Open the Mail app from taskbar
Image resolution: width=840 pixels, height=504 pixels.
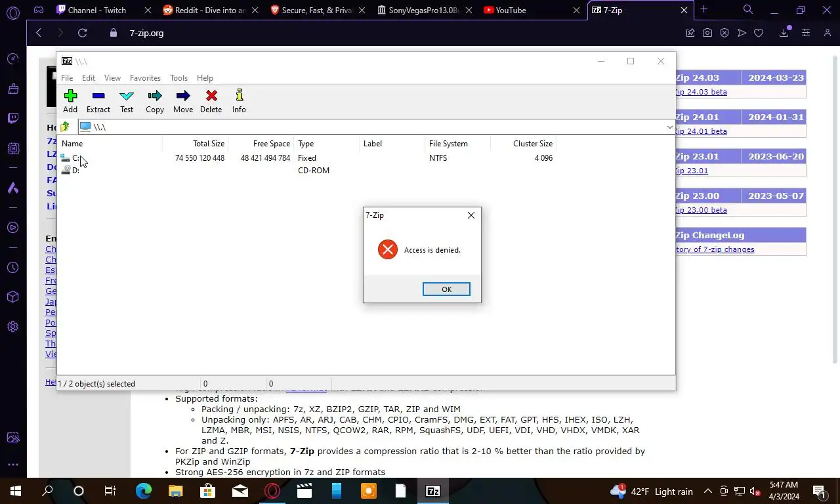coord(240,491)
